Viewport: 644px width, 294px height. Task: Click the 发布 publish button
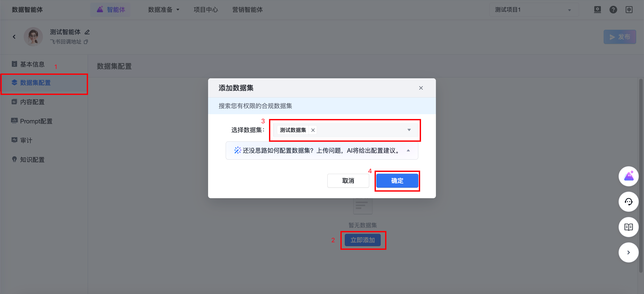click(619, 37)
